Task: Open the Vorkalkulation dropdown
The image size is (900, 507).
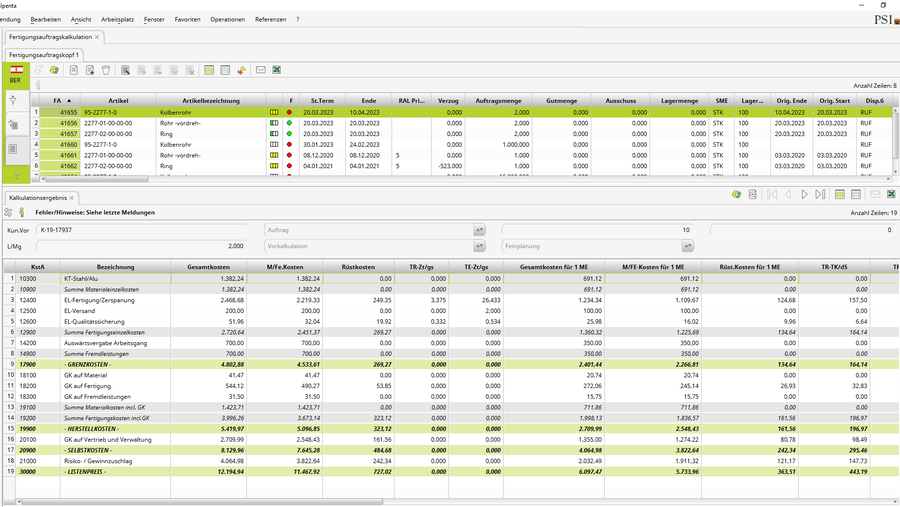Action: [479, 246]
